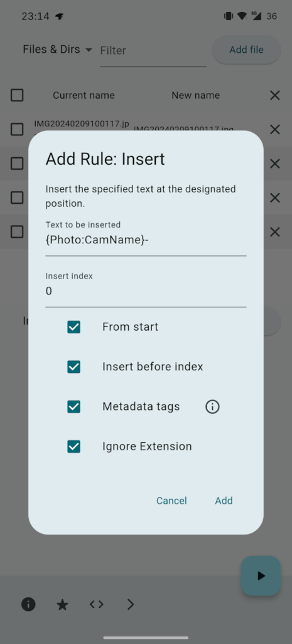Tap the star favorites icon
Viewport: 292px width, 644px height.
[62, 604]
